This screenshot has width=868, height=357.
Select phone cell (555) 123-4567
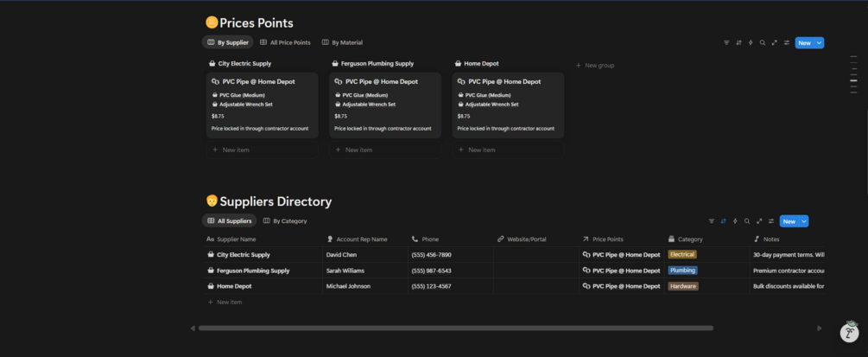(451, 287)
